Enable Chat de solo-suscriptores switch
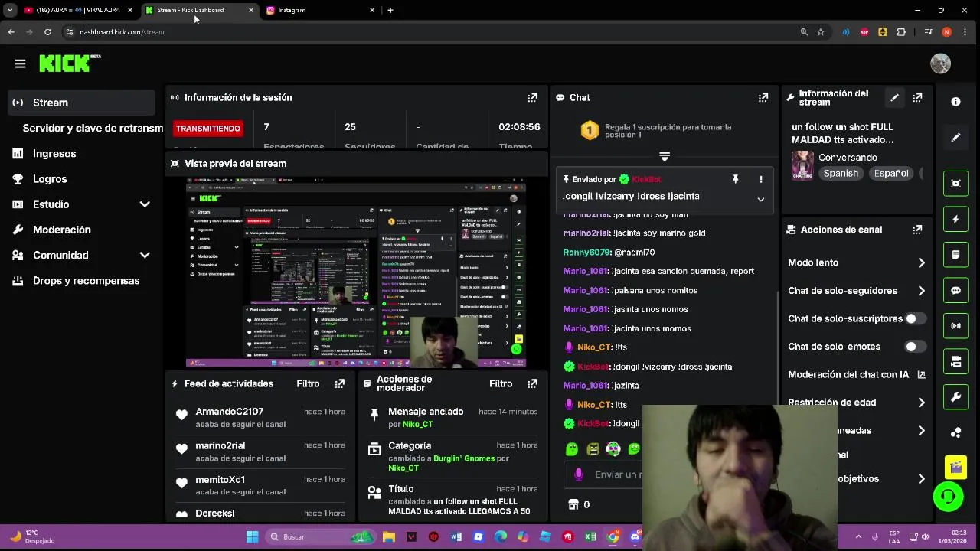The height and width of the screenshot is (551, 980). pyautogui.click(x=915, y=318)
